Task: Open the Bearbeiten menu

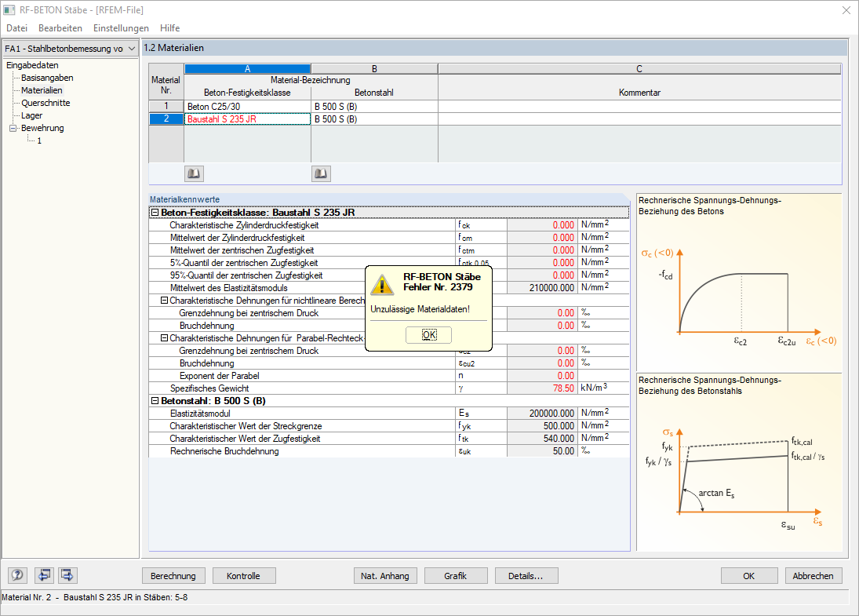Action: [60, 28]
